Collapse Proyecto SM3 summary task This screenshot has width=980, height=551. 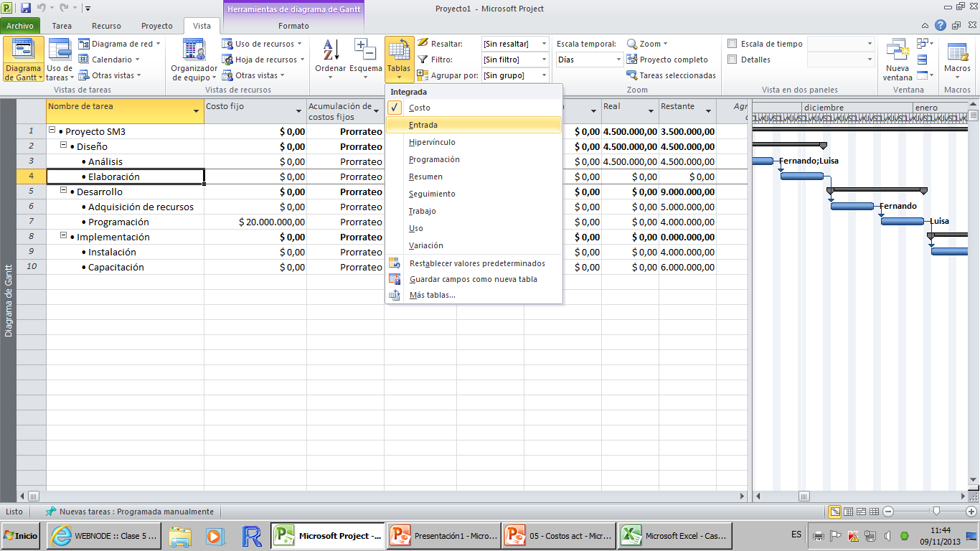pos(52,131)
